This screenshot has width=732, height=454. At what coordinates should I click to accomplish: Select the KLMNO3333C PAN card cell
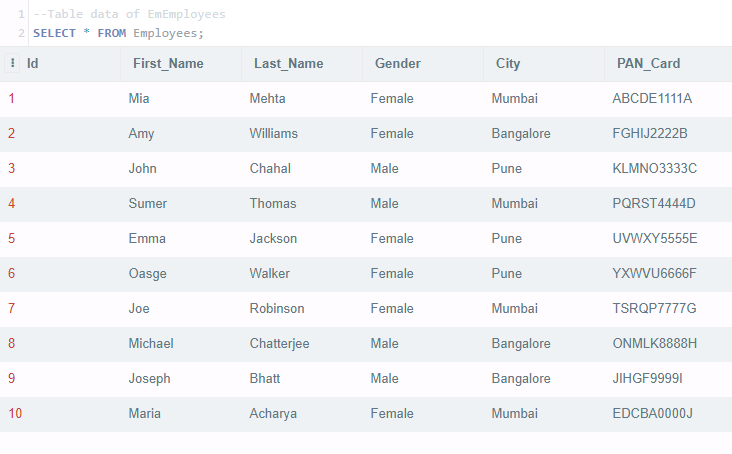pyautogui.click(x=668, y=169)
